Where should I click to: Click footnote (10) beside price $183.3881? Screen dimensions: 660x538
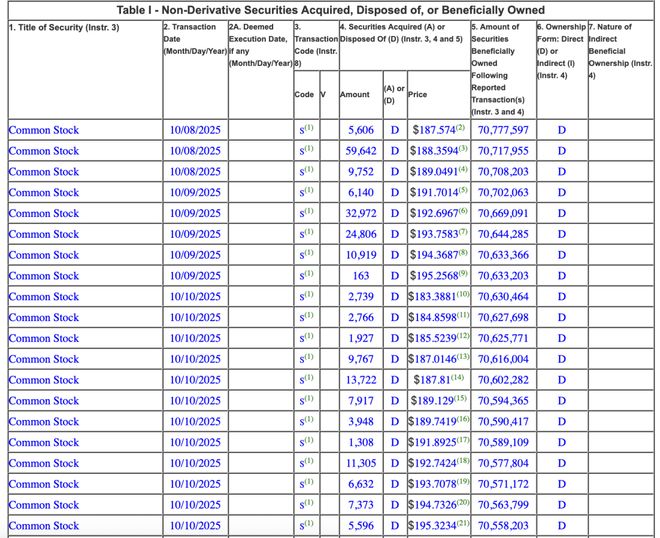[462, 294]
